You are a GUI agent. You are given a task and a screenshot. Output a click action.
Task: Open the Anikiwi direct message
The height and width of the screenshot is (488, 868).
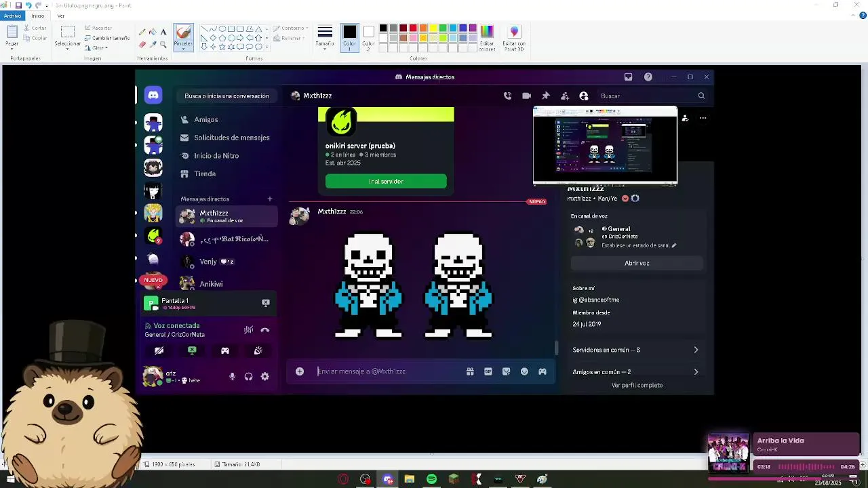tap(227, 284)
